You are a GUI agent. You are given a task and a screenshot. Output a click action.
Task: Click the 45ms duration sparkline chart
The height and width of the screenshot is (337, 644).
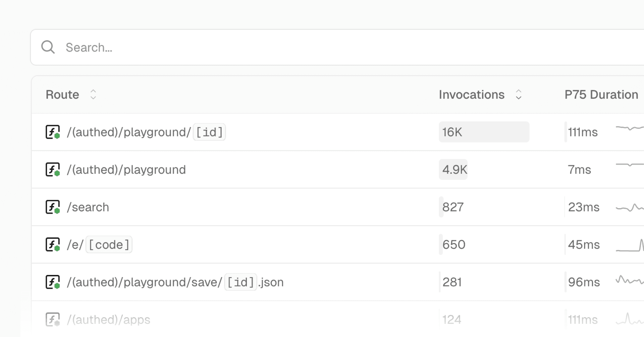click(x=630, y=245)
